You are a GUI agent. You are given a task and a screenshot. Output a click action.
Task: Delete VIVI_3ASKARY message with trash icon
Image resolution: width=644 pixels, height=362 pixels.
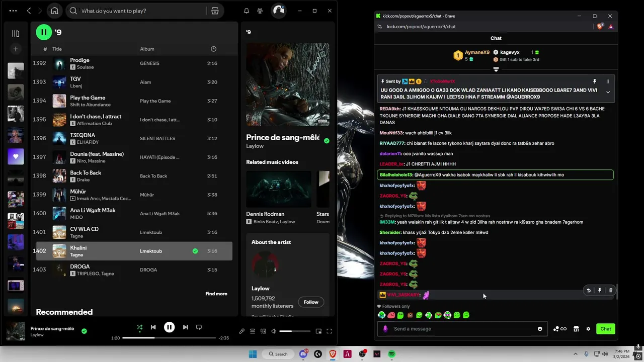pyautogui.click(x=611, y=290)
